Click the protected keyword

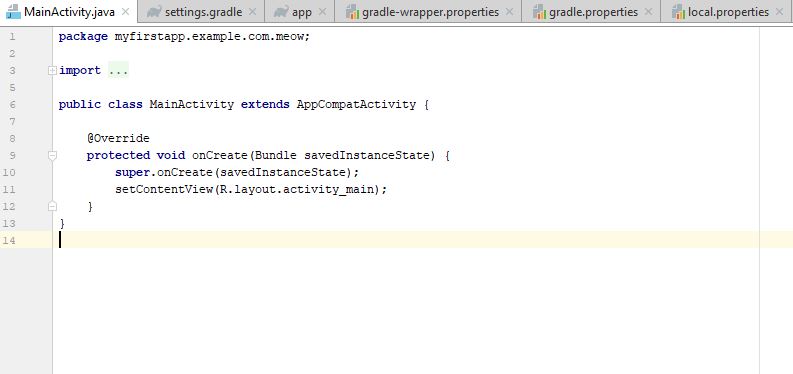coord(118,155)
